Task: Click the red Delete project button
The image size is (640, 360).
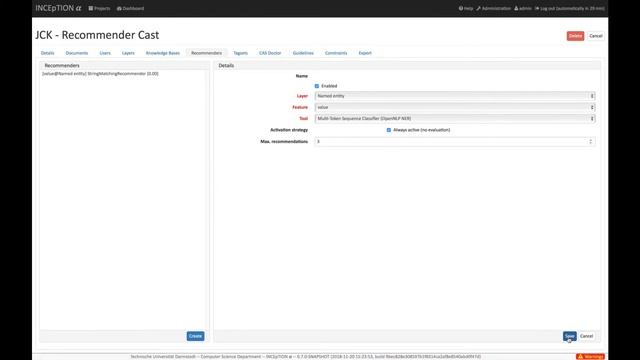Action: click(x=575, y=36)
